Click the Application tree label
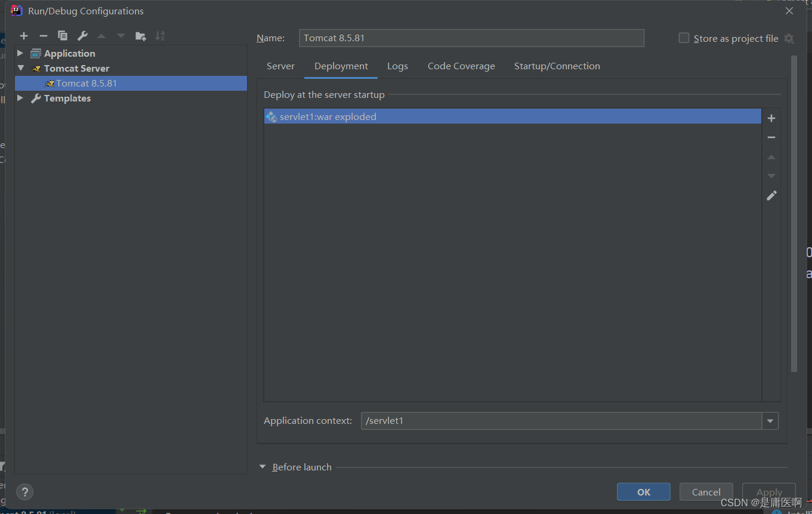The image size is (812, 514). [x=69, y=54]
